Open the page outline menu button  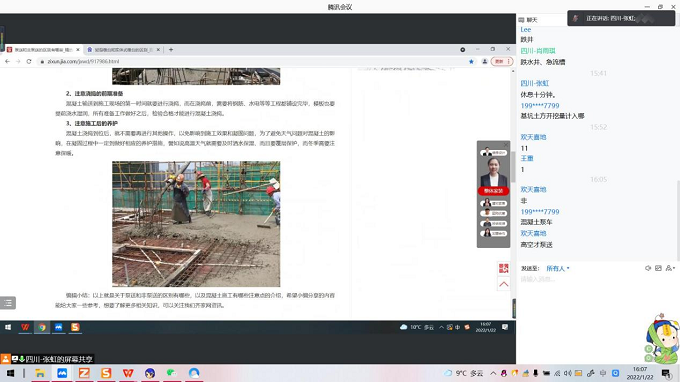(x=8, y=303)
